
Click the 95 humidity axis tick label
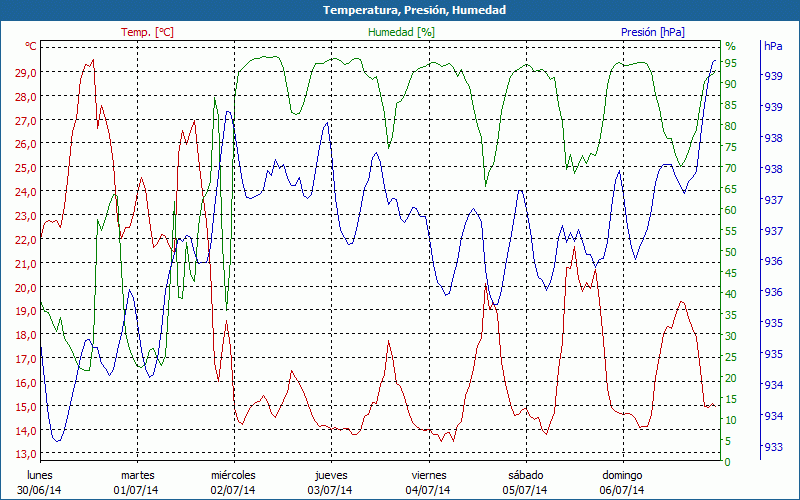pos(731,63)
